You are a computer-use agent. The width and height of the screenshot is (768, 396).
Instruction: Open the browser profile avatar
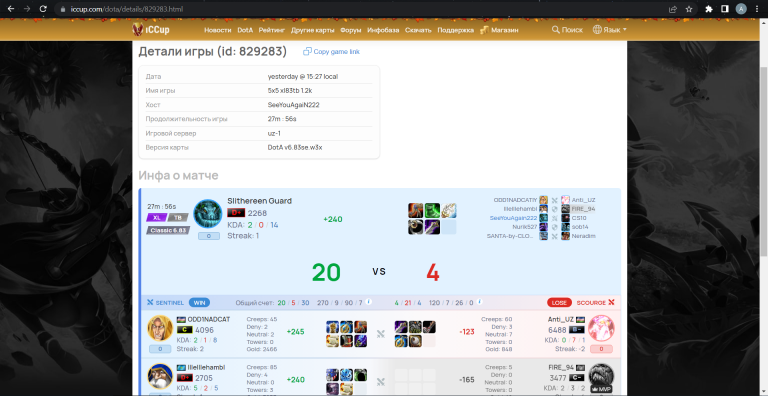tap(741, 9)
